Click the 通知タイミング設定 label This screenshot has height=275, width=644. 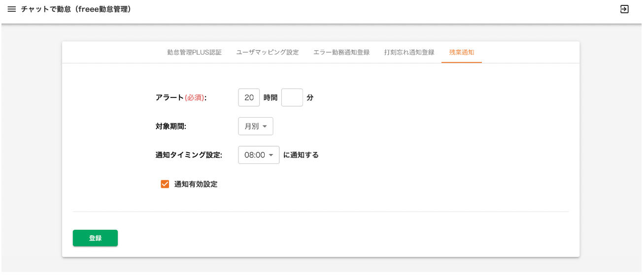coord(189,155)
